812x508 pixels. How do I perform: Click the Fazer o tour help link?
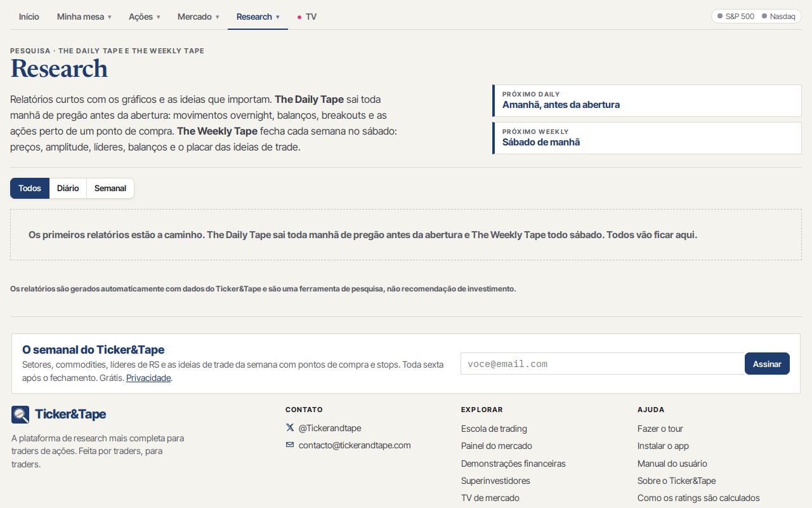point(660,429)
